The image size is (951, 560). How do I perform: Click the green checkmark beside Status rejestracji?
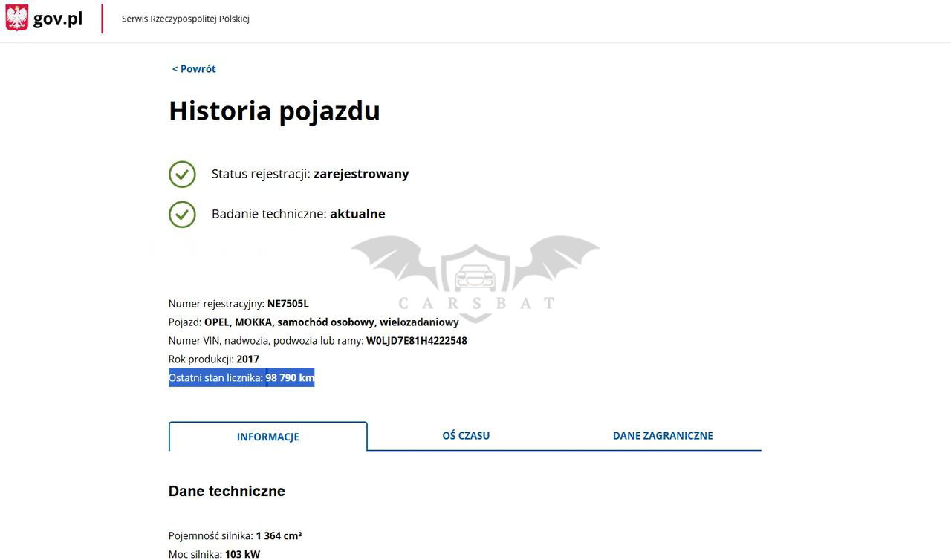[182, 175]
